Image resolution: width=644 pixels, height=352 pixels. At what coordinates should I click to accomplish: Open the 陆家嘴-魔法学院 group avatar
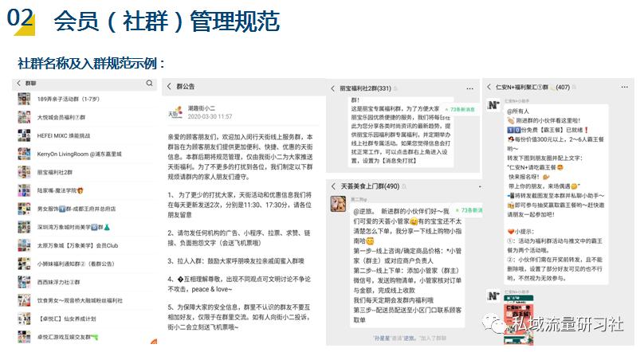(x=24, y=190)
